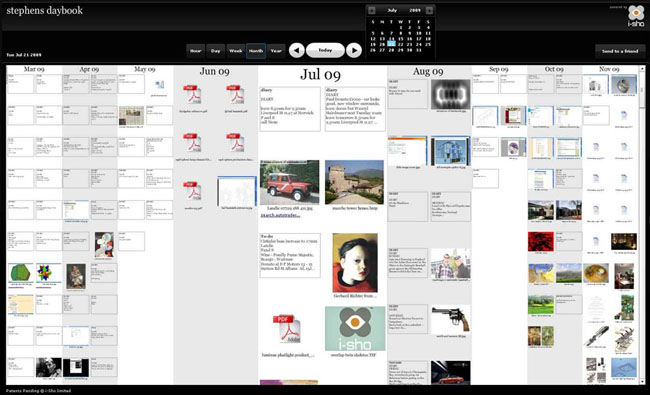Go to the next period arrow

(x=354, y=51)
